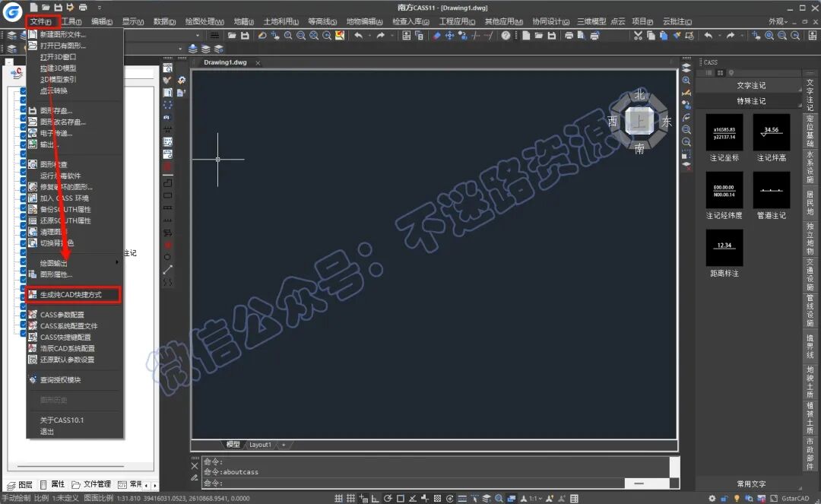Open the undo history dropdown arrow
The image size is (821, 504).
point(369,36)
